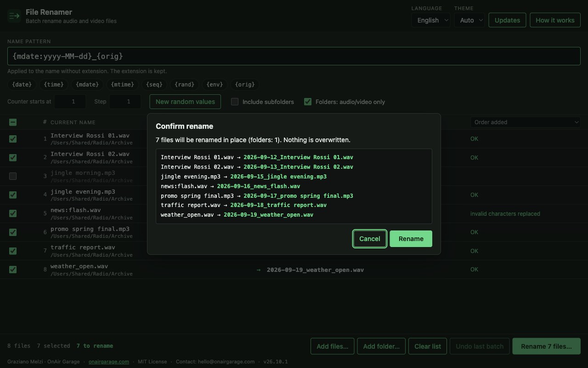Click the invalid characters replaced status
The image size is (588, 368).
click(505, 214)
